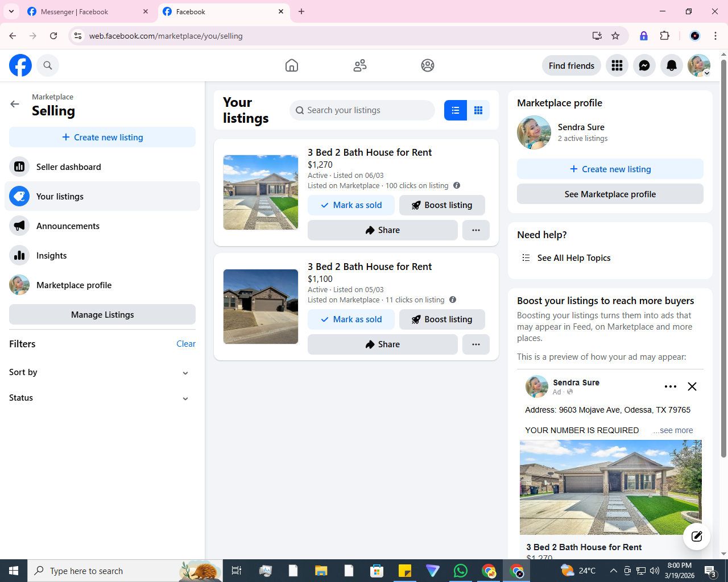Click the address bar URL
The width and height of the screenshot is (728, 582).
(166, 36)
